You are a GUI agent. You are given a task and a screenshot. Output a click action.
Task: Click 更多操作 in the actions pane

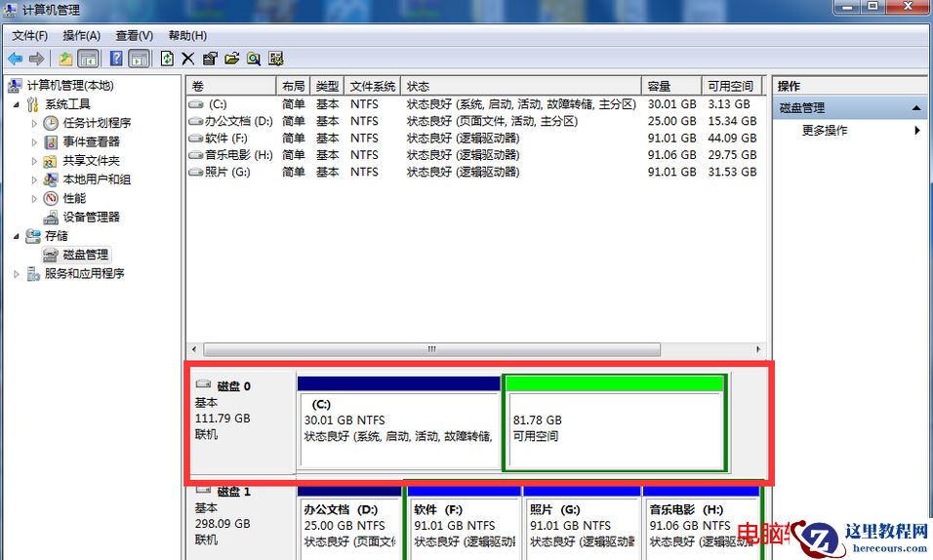tap(825, 131)
